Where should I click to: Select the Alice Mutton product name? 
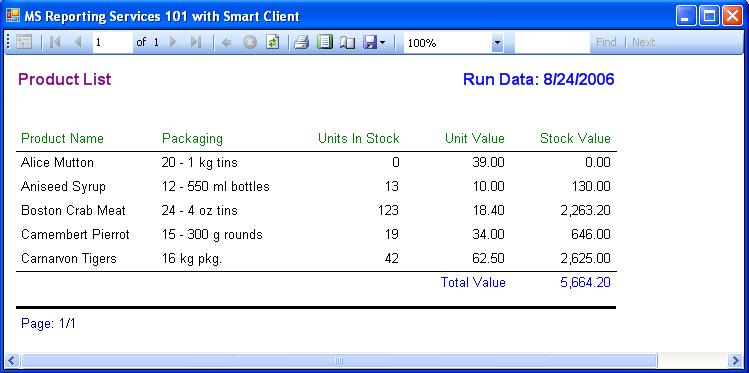tap(57, 163)
